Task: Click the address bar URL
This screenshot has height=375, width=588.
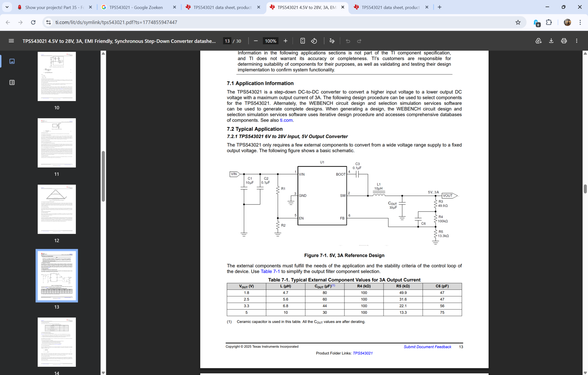Action: 116,22
